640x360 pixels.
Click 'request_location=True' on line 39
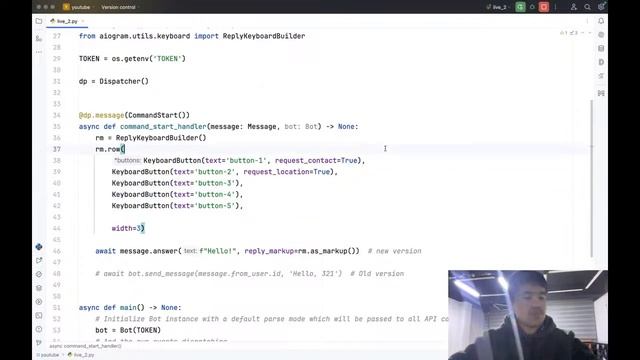(287, 172)
